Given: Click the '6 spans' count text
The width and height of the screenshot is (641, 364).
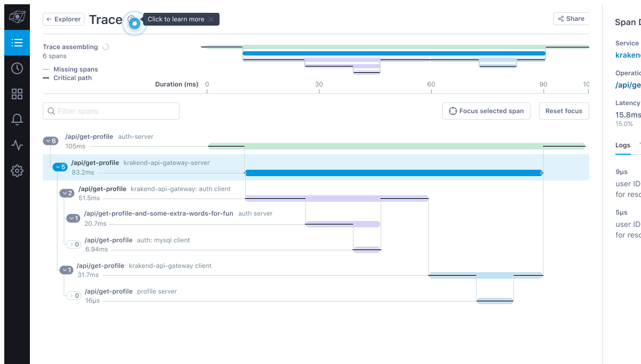Looking at the screenshot, I should (x=54, y=56).
